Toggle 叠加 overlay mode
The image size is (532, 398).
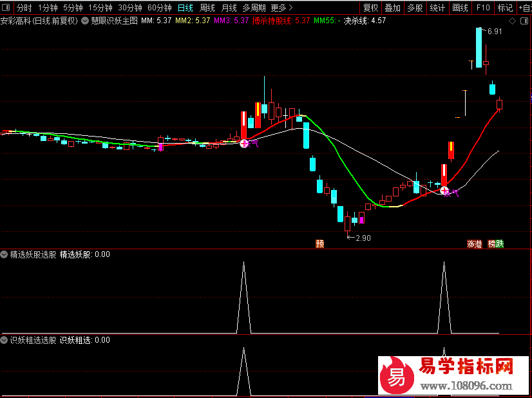pyautogui.click(x=392, y=8)
